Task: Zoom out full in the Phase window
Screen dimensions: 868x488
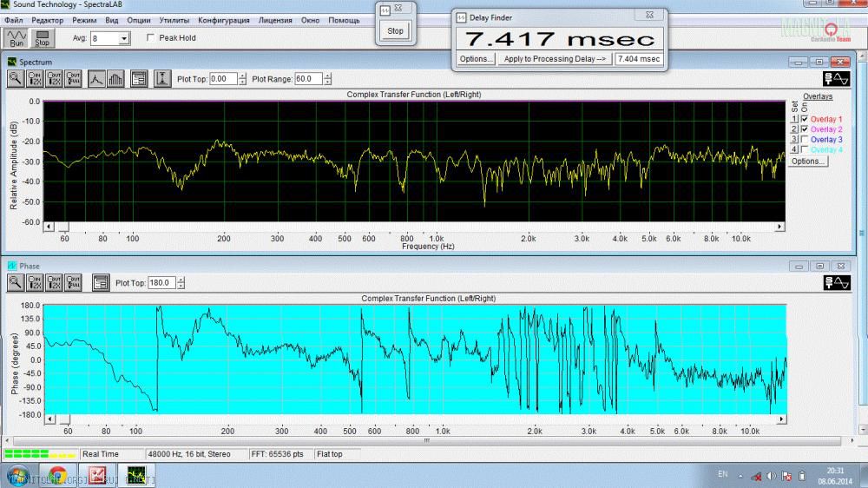Action: [x=73, y=282]
